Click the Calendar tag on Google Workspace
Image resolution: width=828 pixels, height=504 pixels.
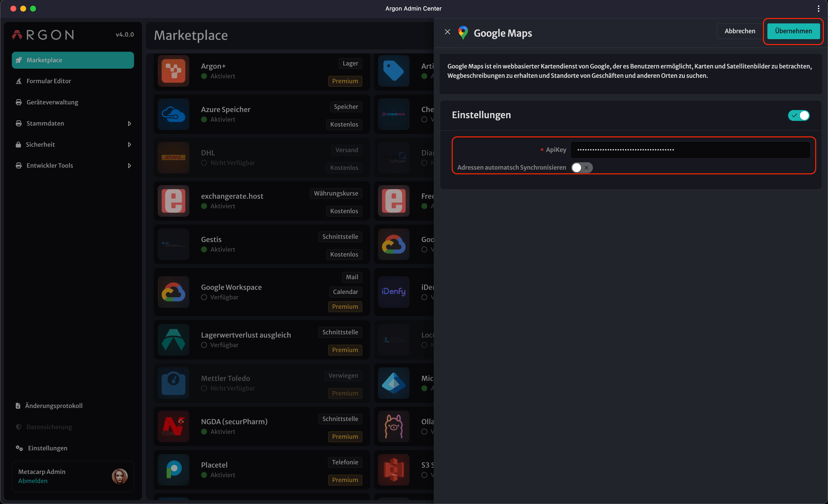coord(345,292)
